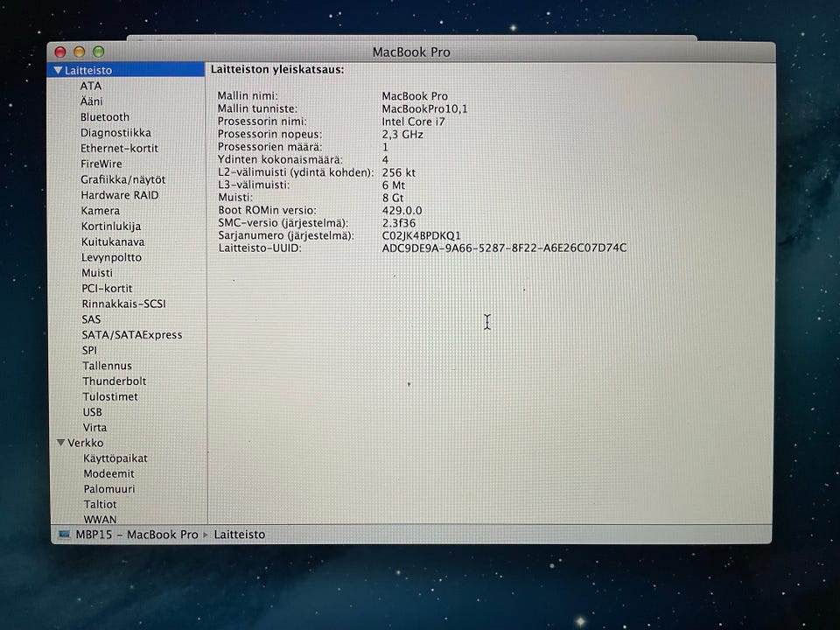Select Taltiot entry

pyautogui.click(x=100, y=505)
